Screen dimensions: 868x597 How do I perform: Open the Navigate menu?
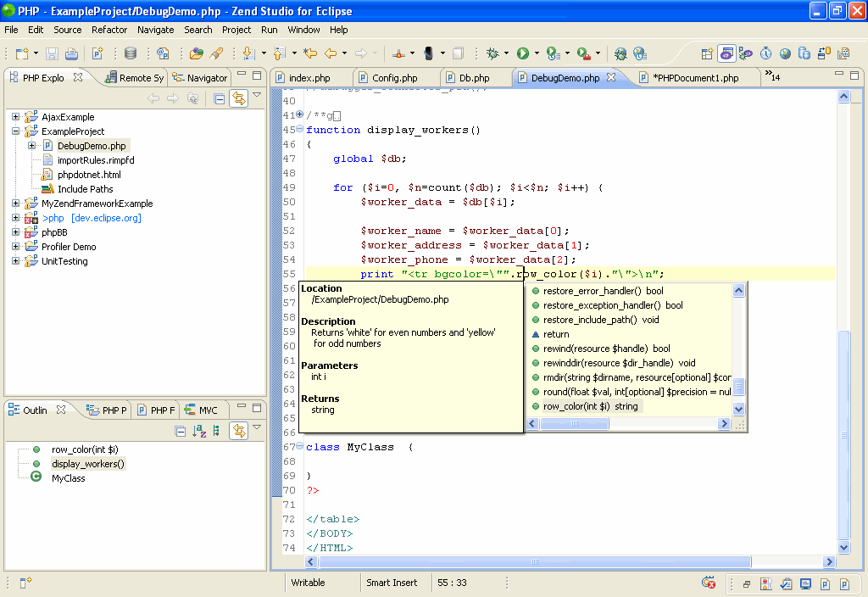(156, 30)
